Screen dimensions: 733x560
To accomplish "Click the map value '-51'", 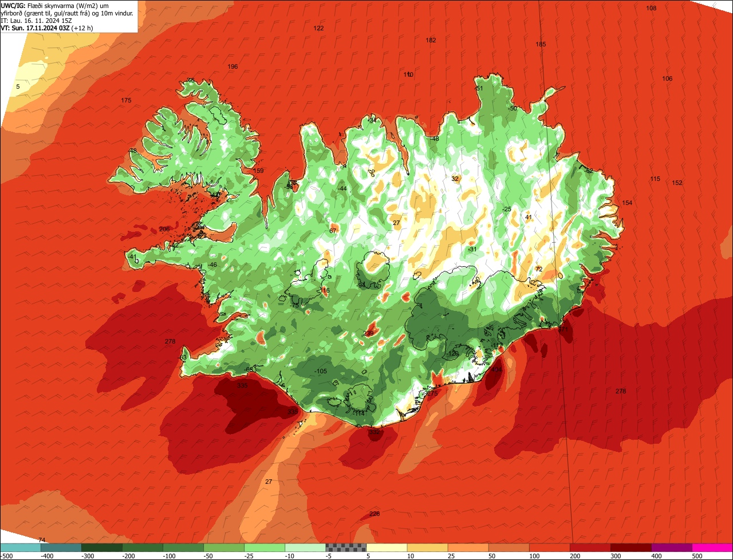I will click(x=479, y=88).
